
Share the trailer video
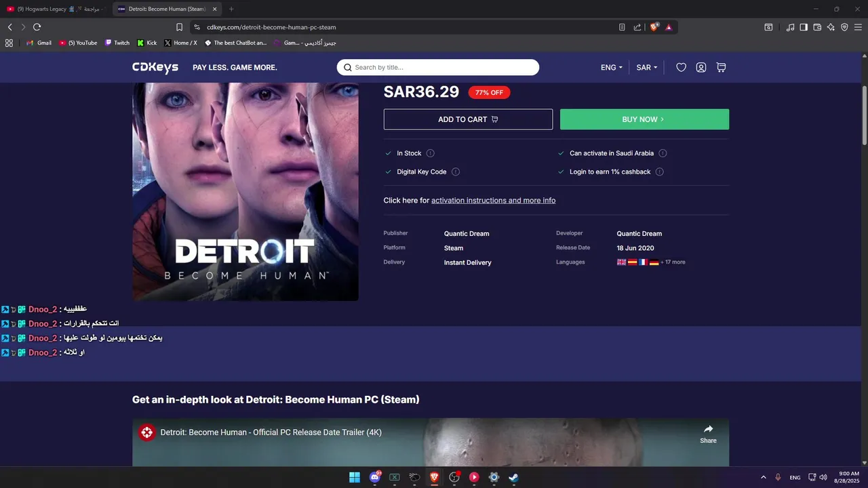pyautogui.click(x=708, y=434)
